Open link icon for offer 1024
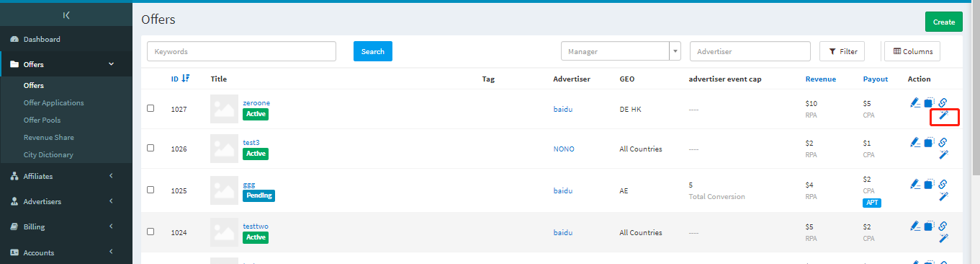Image resolution: width=980 pixels, height=264 pixels. click(943, 226)
